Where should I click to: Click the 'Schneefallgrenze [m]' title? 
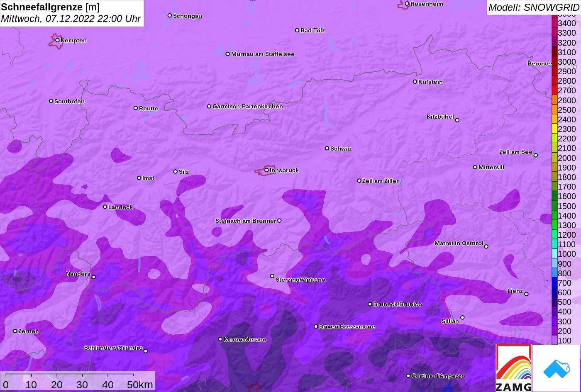click(50, 7)
